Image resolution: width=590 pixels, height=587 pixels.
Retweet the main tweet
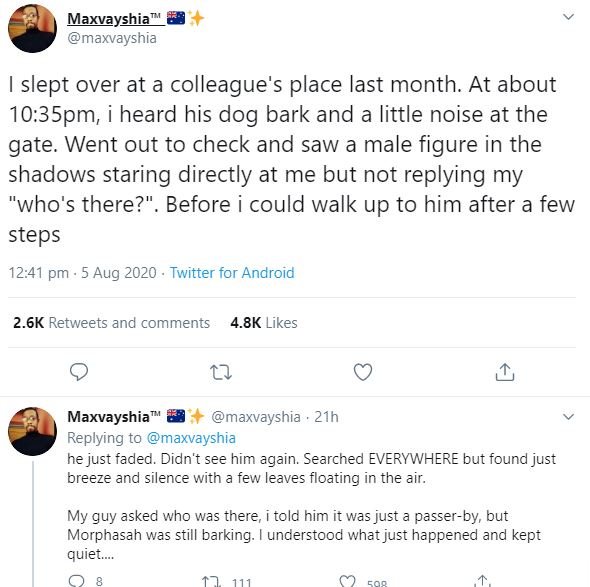tap(220, 372)
